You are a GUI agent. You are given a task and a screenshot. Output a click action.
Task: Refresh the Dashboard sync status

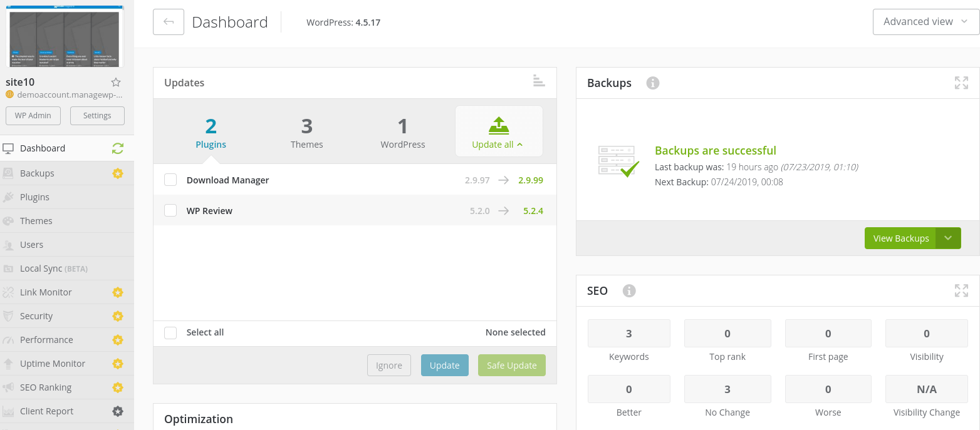click(x=118, y=148)
